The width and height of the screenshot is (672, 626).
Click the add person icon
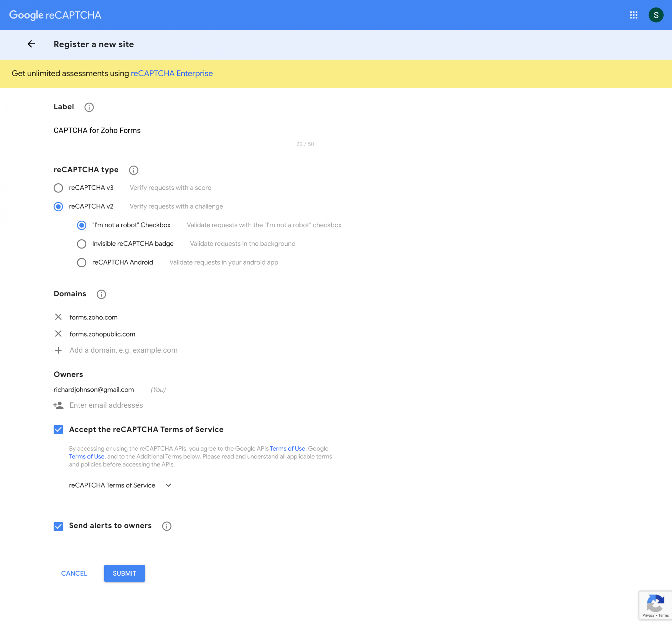(58, 405)
